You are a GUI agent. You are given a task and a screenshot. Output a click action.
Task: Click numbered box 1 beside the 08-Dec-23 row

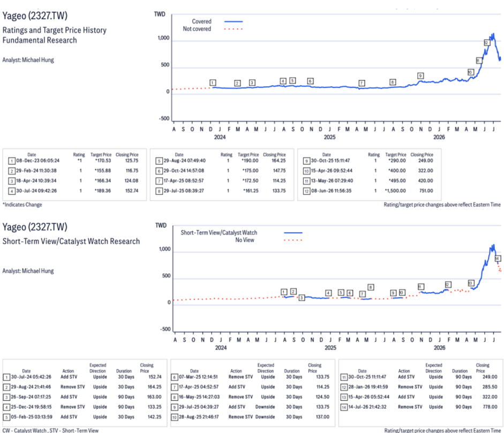pos(12,161)
